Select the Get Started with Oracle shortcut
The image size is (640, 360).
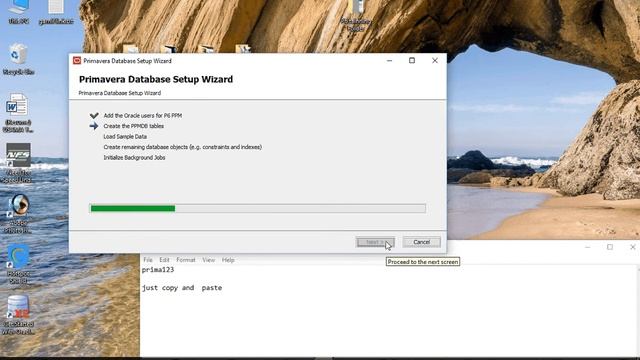(x=18, y=314)
